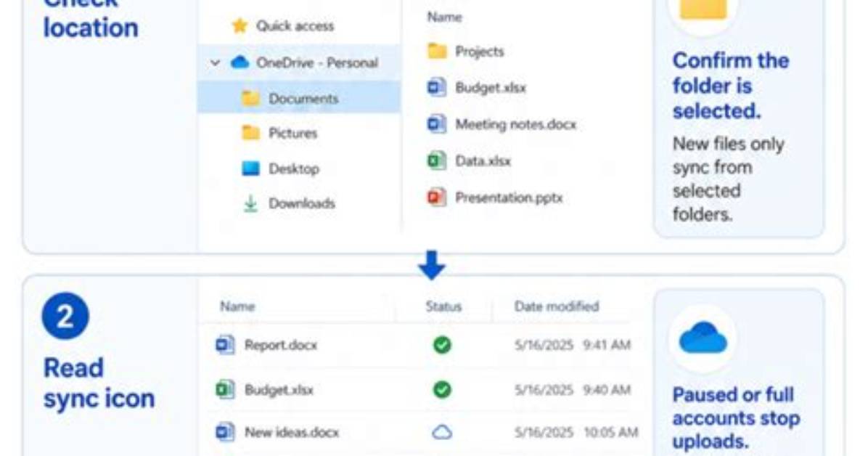Sort by the Status column header
Image resolution: width=868 pixels, height=456 pixels.
point(443,306)
